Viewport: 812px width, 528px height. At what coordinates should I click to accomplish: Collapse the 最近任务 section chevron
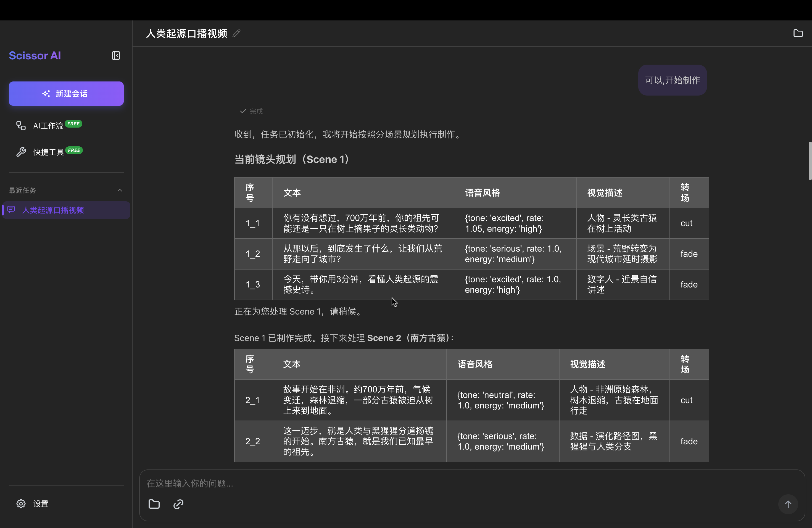(120, 190)
